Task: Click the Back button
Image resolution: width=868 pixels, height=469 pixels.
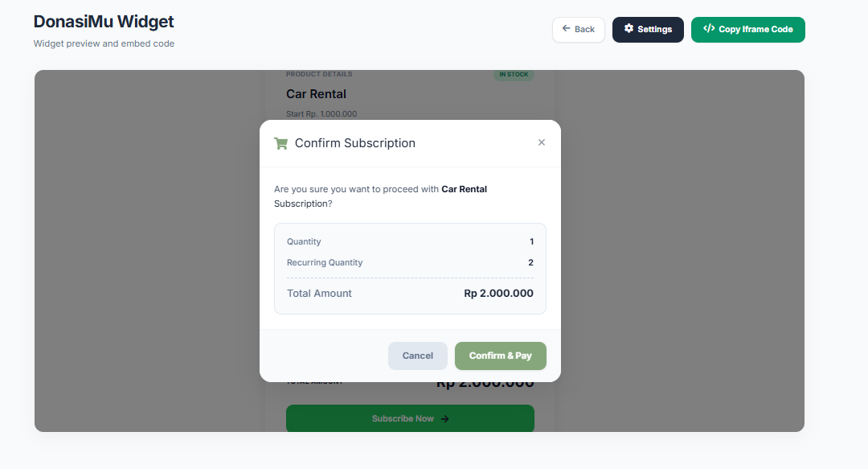Action: click(578, 29)
